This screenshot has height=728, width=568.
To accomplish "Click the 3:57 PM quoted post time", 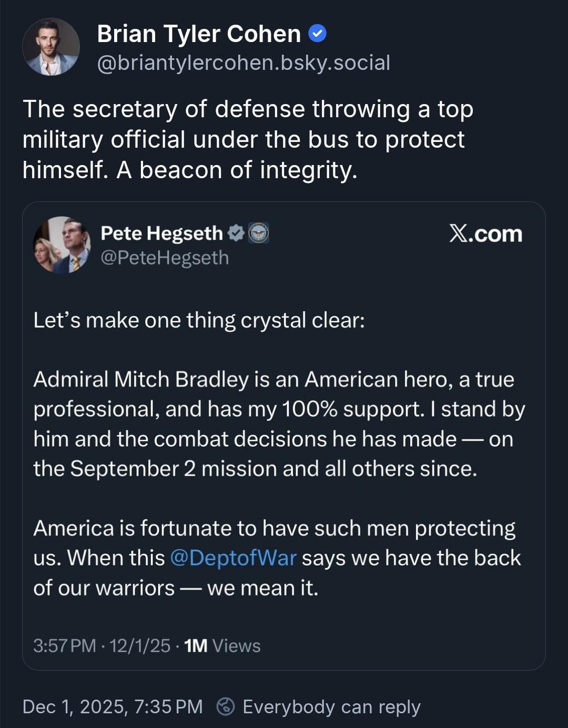I will [x=64, y=645].
